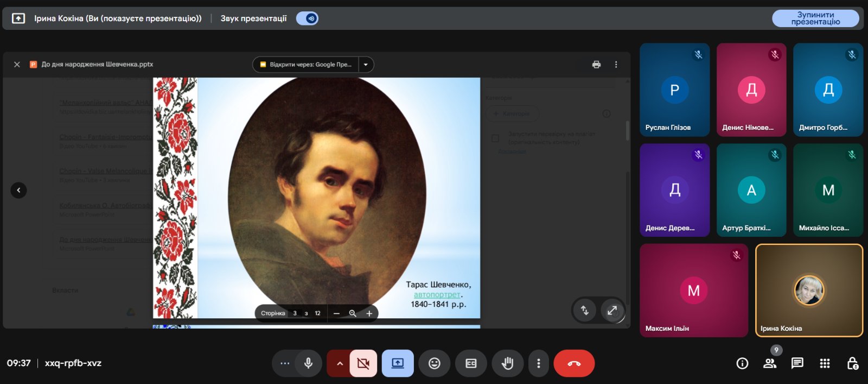Click Зупинити презентацію button

tap(815, 18)
